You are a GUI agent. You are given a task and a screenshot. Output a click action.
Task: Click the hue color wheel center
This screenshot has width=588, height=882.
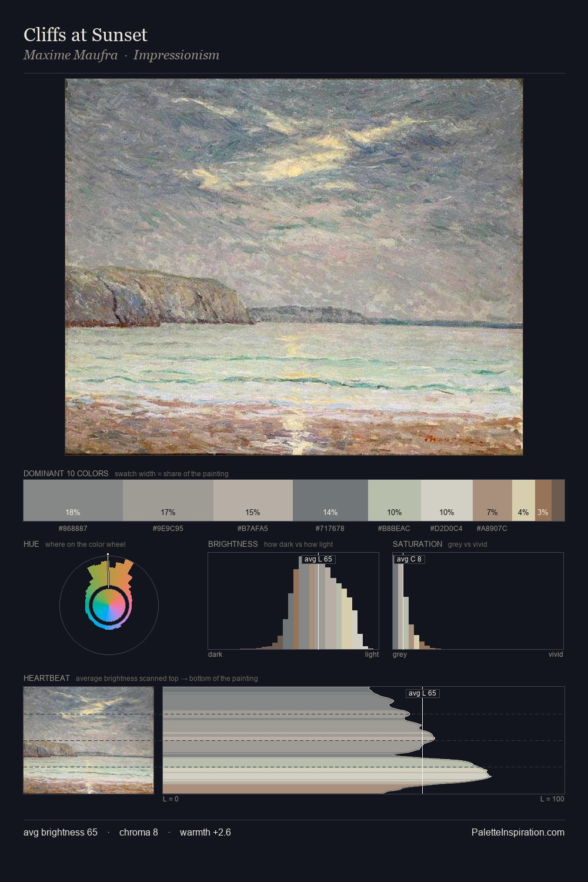[109, 604]
